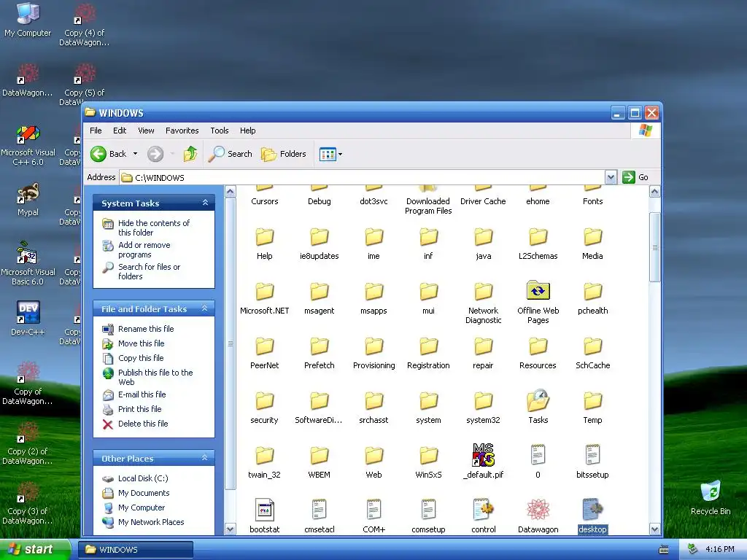
Task: Click Delete this file link
Action: point(143,424)
